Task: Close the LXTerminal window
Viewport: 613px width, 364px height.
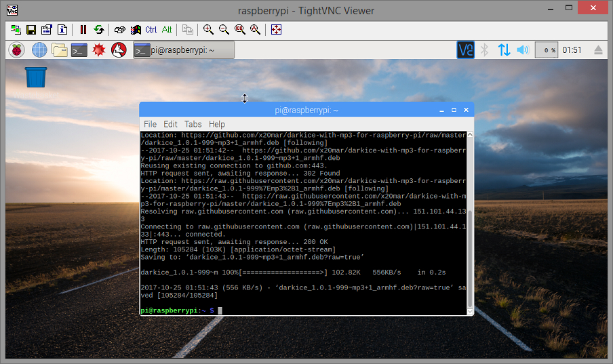Action: (x=466, y=110)
